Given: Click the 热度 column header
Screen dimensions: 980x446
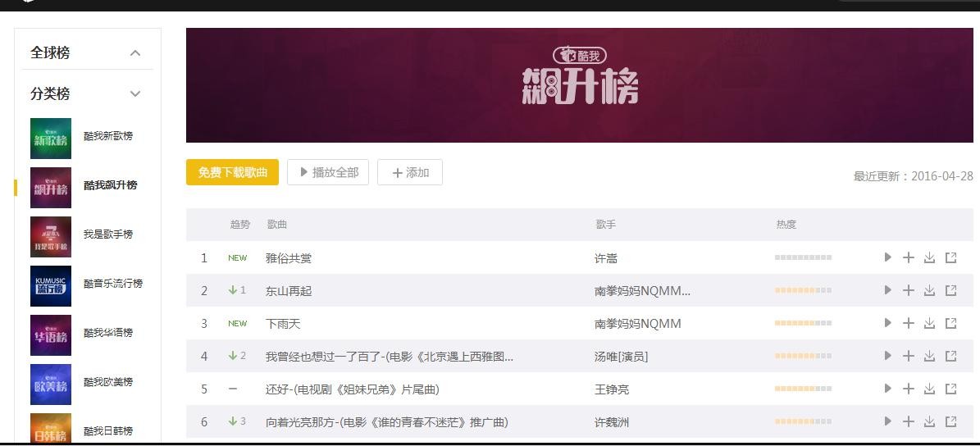Looking at the screenshot, I should [786, 225].
